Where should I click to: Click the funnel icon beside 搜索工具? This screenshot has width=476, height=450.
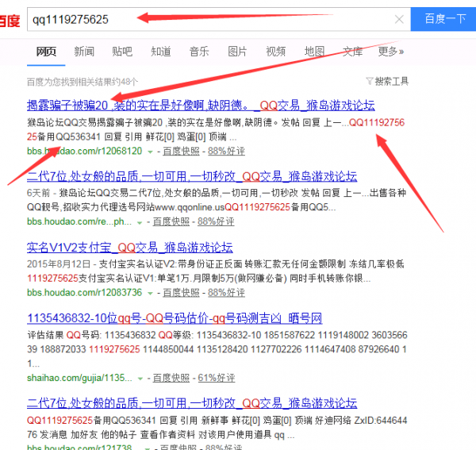tap(370, 81)
